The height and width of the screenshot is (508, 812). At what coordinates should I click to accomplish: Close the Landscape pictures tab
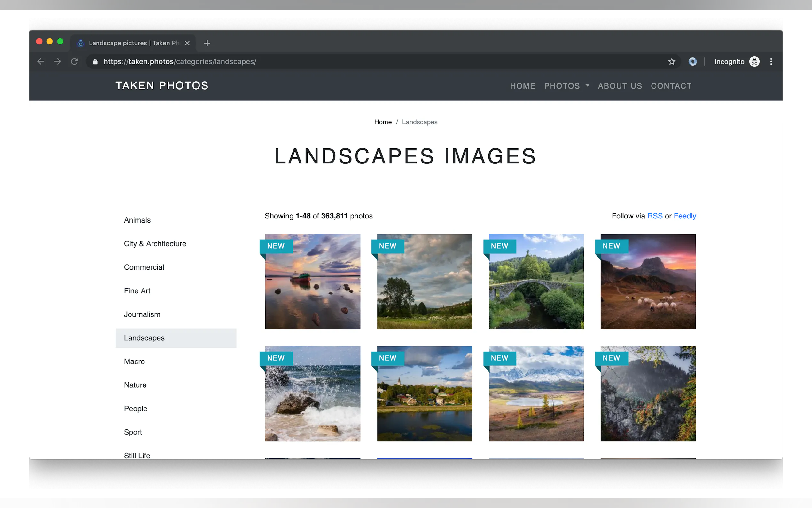point(187,43)
